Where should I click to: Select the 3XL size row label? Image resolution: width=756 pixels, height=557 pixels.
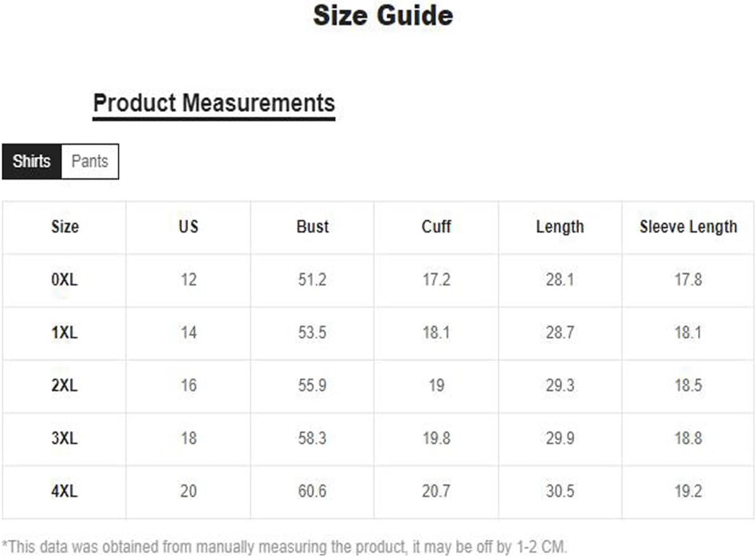(65, 438)
